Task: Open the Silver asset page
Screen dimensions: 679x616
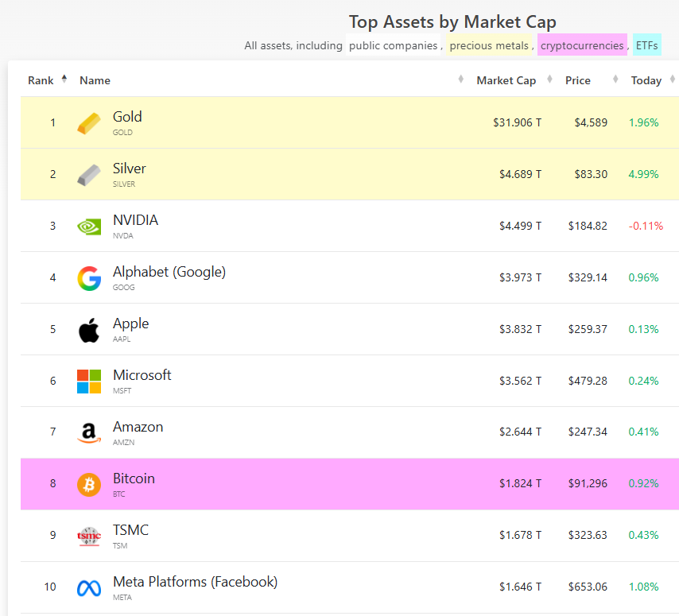Action: pyautogui.click(x=129, y=168)
